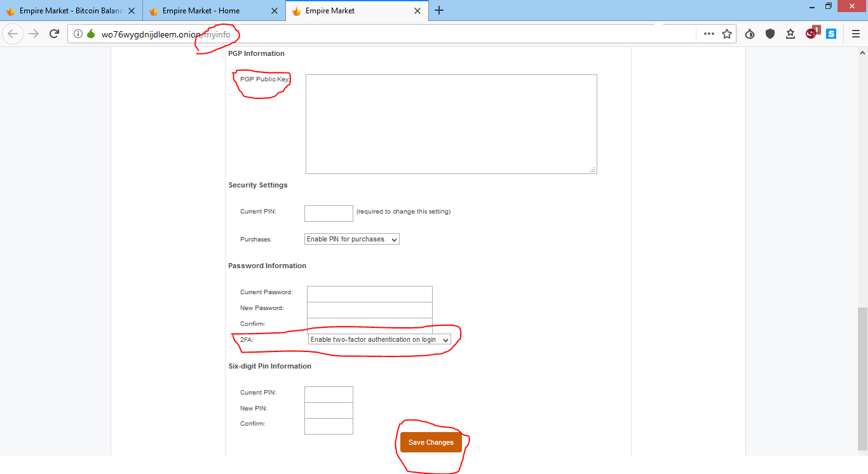
Task: Click Current PIN field under Security Settings
Action: tap(329, 213)
